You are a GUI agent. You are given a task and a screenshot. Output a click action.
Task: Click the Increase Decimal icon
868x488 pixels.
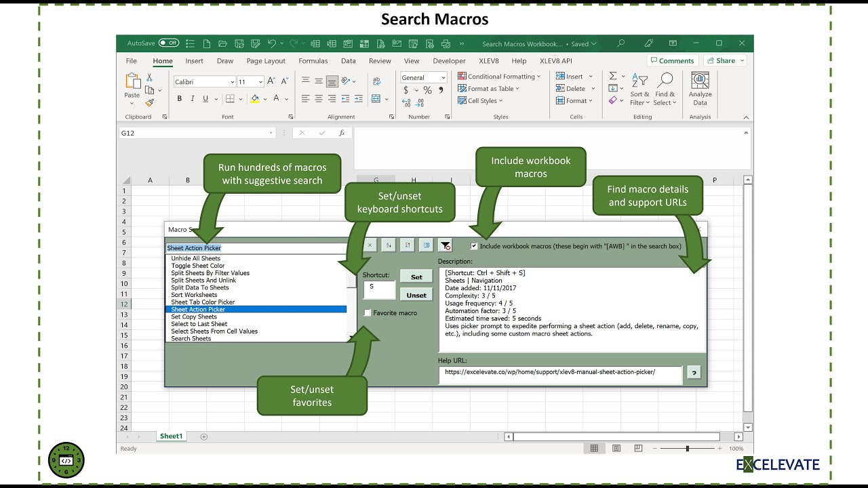click(406, 103)
